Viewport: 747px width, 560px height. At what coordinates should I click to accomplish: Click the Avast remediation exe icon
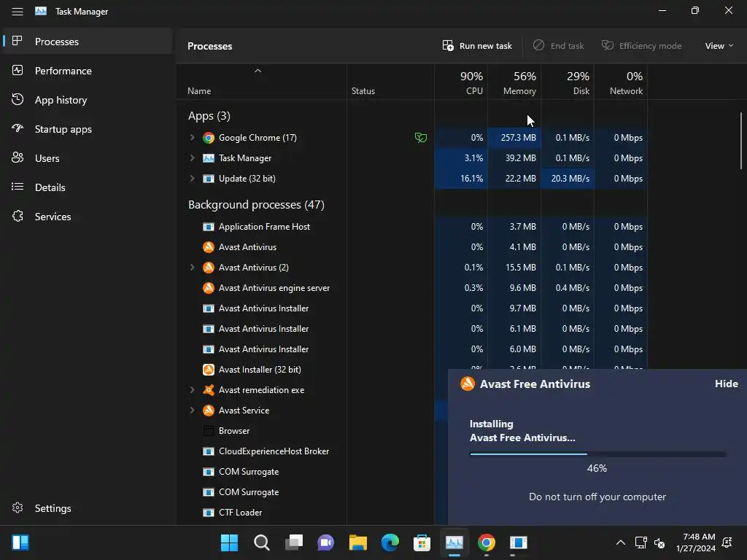coord(208,389)
